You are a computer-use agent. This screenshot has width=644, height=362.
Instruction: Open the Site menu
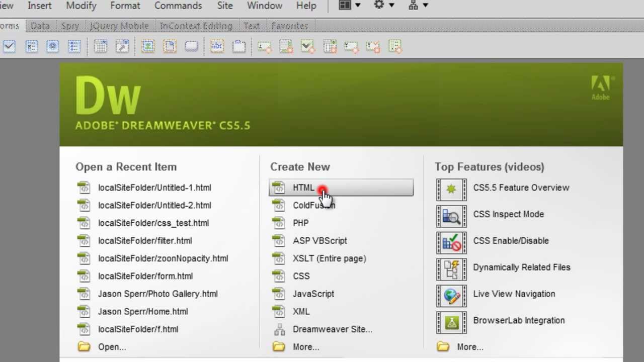point(225,6)
